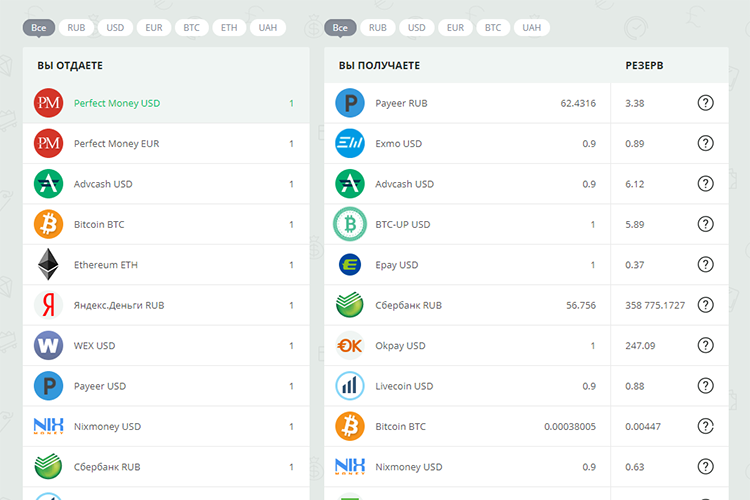Select BTC-UP USD label to receive
Viewport: 750px width, 500px height.
402,224
